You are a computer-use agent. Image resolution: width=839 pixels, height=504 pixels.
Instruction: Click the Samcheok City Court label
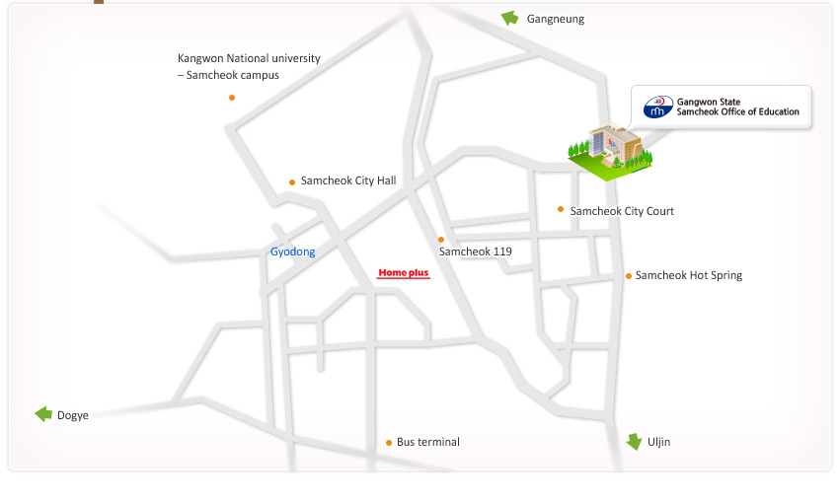622,211
